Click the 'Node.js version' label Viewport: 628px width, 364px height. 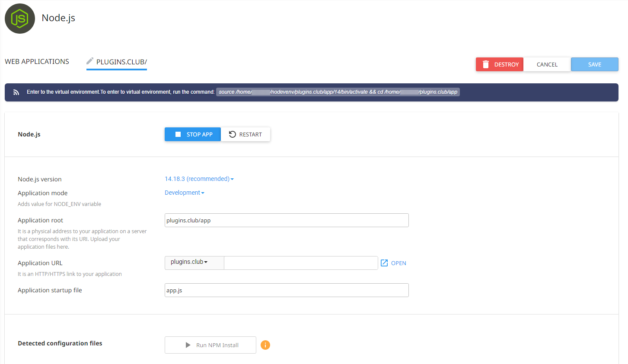[39, 179]
